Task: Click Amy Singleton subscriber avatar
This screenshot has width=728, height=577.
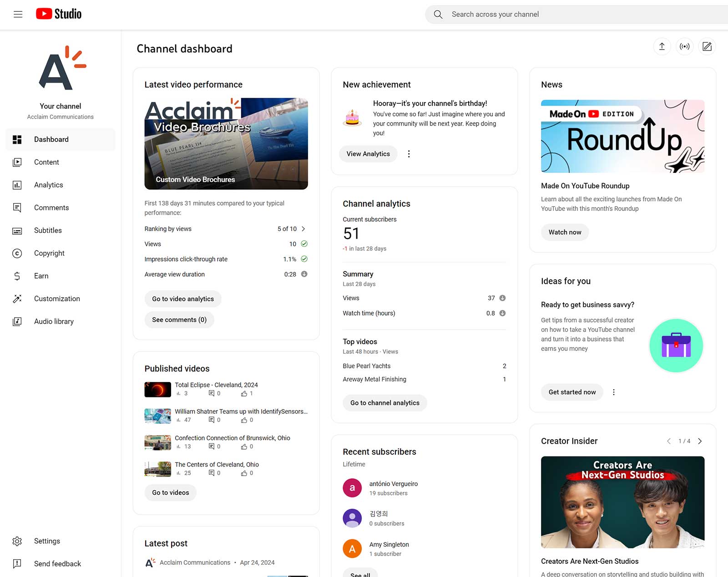Action: [x=352, y=549]
